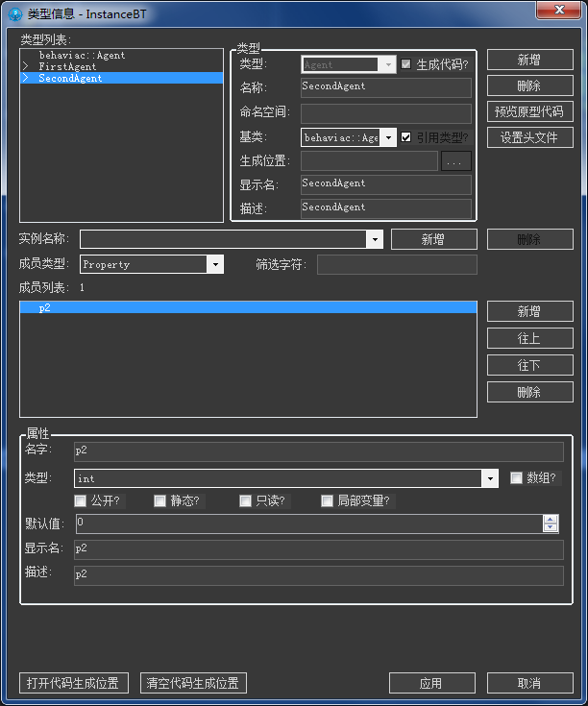Toggle the 生成代码? checkbox
Image resolution: width=588 pixels, height=706 pixels.
[405, 64]
